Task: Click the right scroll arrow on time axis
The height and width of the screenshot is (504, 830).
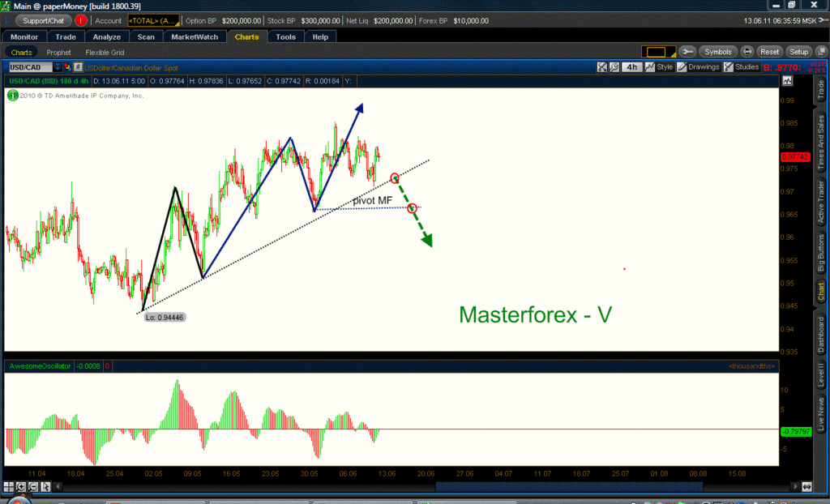Action: [x=794, y=486]
